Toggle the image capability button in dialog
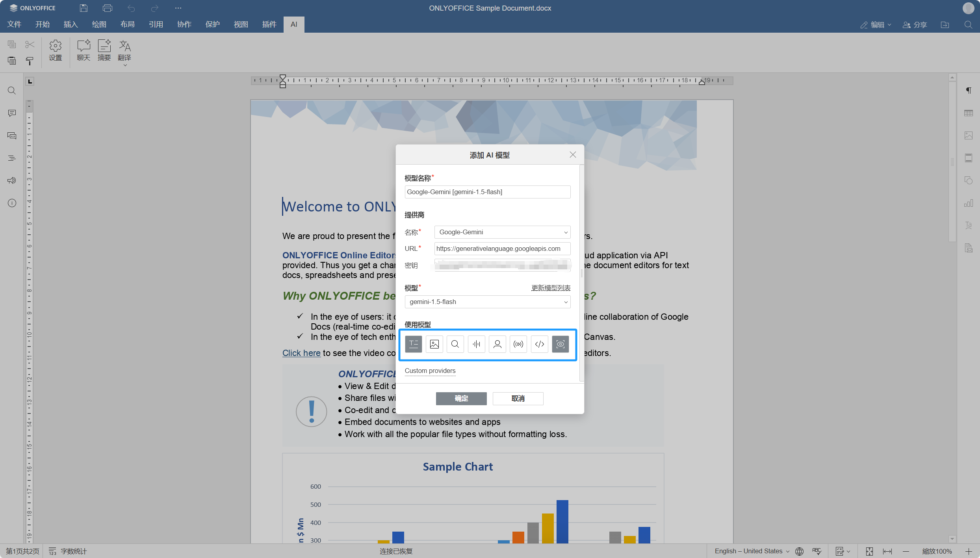The width and height of the screenshot is (980, 558). pyautogui.click(x=434, y=344)
